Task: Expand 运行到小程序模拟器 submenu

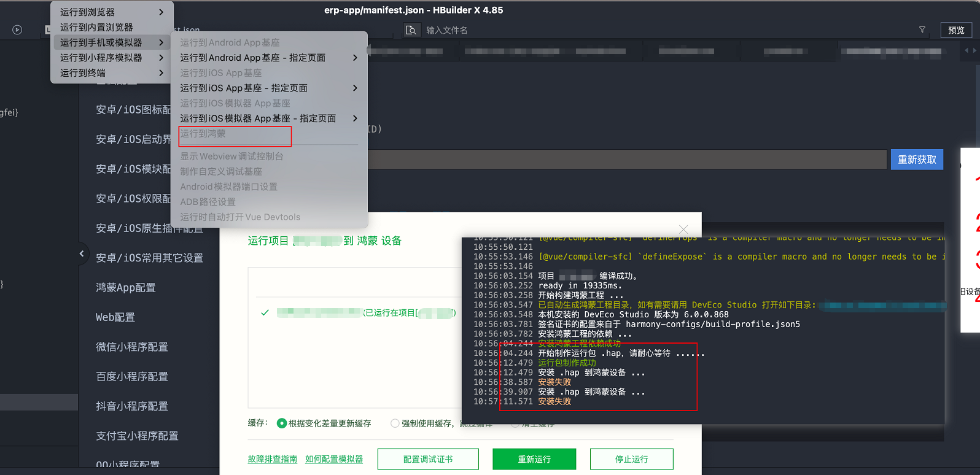Action: pyautogui.click(x=111, y=58)
